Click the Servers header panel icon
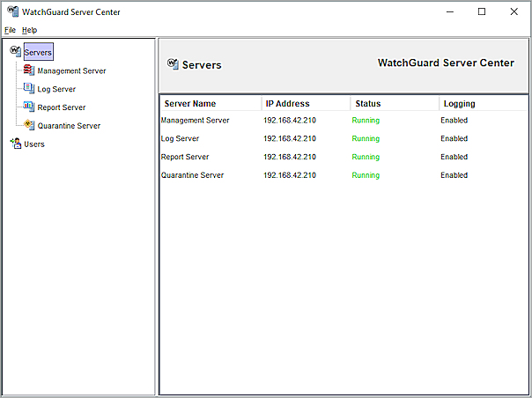Screen dimensions: 532x398 point(173,64)
